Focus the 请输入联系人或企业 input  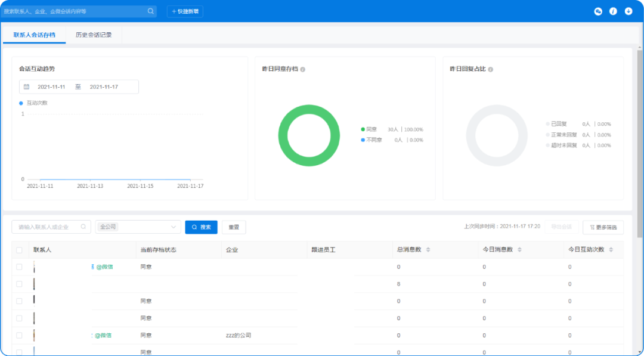[x=51, y=227]
